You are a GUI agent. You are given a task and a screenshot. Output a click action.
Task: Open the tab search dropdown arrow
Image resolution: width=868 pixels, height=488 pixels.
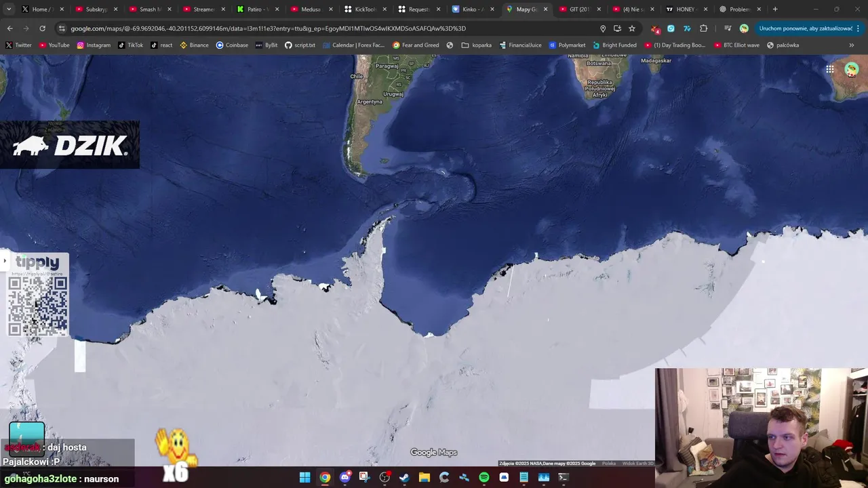pyautogui.click(x=9, y=9)
